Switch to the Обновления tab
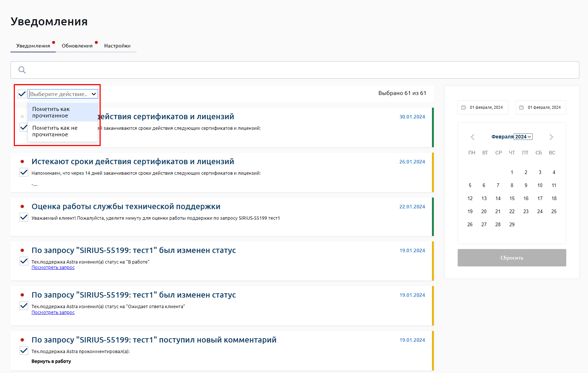Image resolution: width=588 pixels, height=373 pixels. [x=77, y=46]
